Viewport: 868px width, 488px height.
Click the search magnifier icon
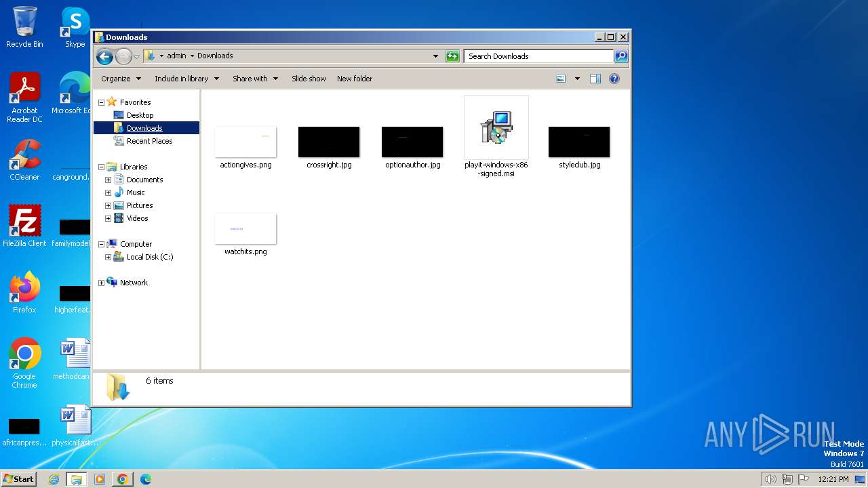pos(620,56)
